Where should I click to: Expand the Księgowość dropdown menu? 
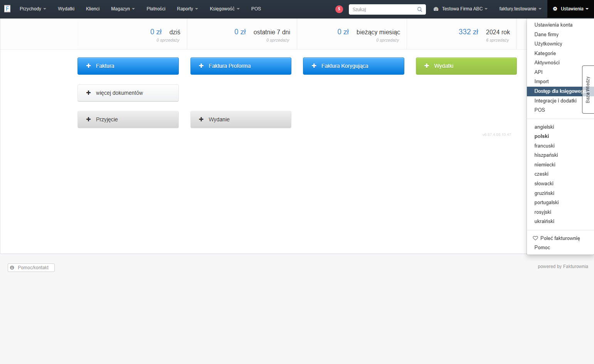(x=224, y=9)
